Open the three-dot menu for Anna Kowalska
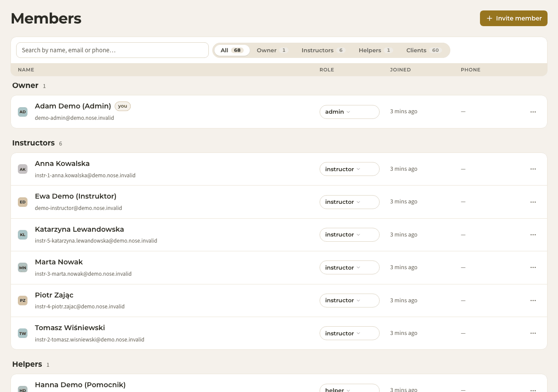This screenshot has height=392, width=558. 533,169
